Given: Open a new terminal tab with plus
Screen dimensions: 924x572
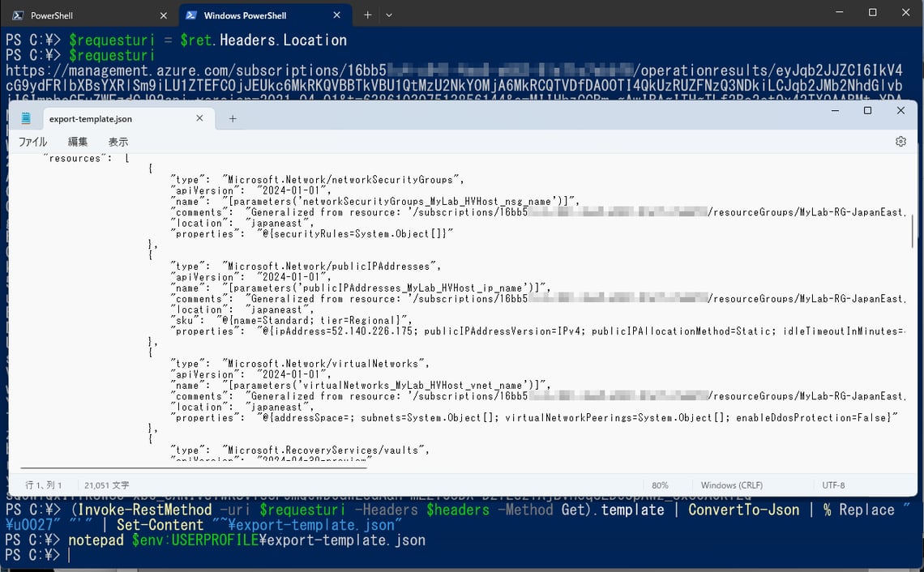Looking at the screenshot, I should [367, 15].
